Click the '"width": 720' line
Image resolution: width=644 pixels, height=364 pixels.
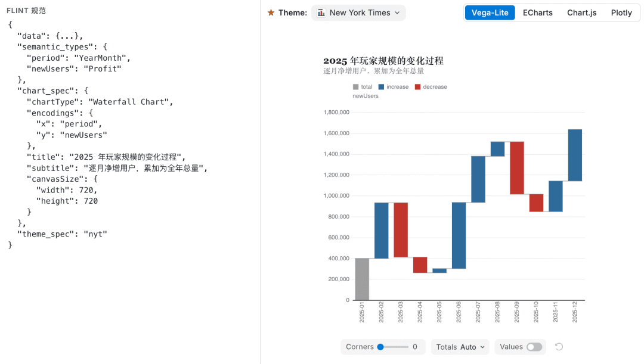click(x=67, y=190)
